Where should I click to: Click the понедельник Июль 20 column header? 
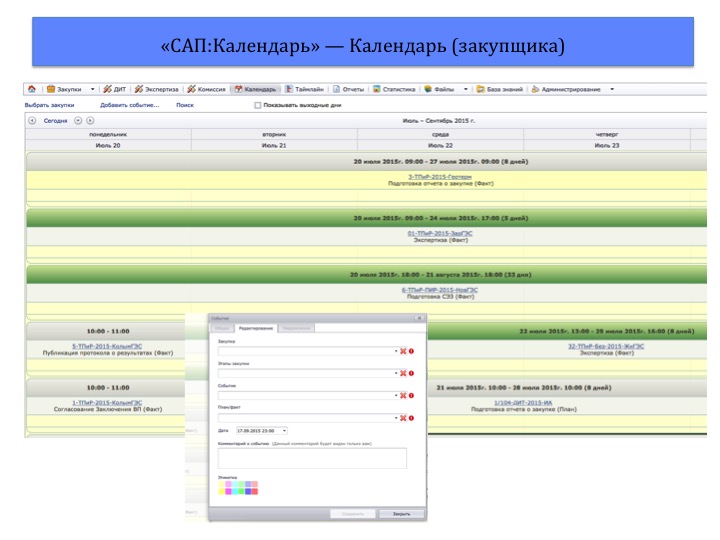[x=108, y=140]
